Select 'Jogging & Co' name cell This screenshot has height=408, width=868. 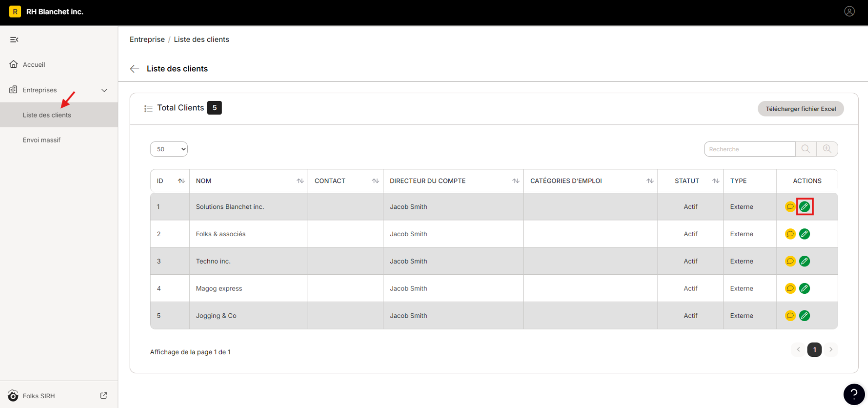(x=249, y=316)
